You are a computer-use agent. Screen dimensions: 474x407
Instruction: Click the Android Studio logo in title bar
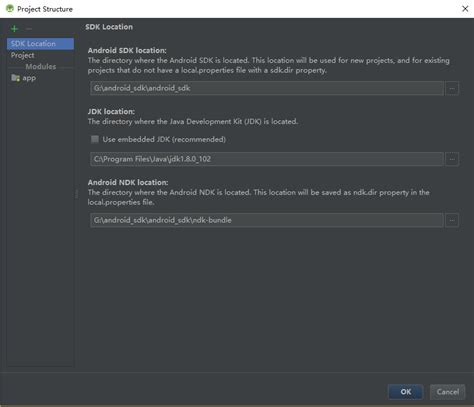(x=10, y=8)
